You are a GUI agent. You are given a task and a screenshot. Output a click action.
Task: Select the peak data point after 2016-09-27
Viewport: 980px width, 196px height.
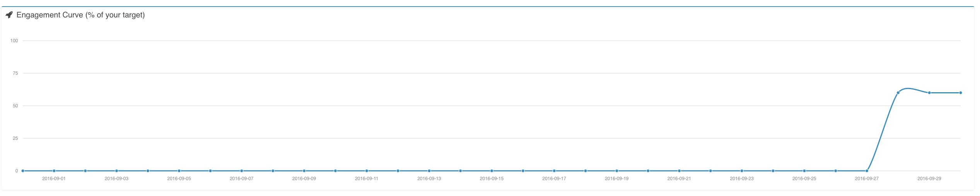click(x=898, y=93)
